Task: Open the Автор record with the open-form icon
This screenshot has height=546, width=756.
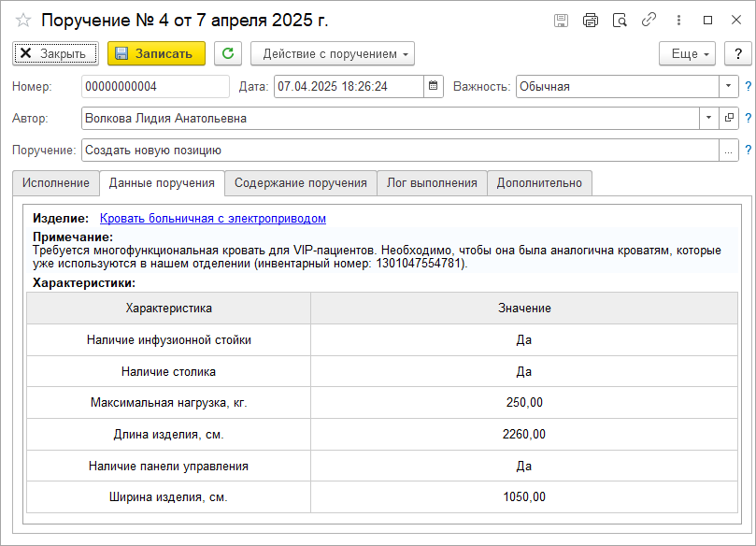Action: (x=729, y=118)
